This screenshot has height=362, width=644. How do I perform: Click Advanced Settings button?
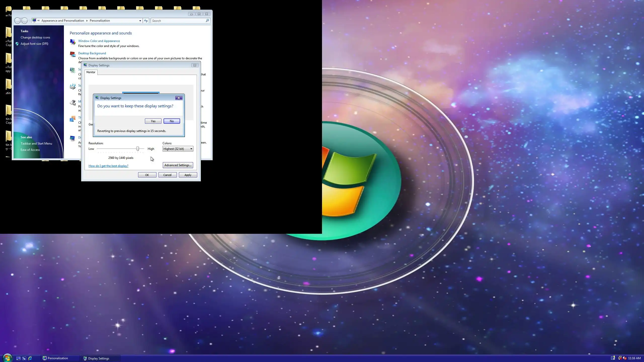178,165
